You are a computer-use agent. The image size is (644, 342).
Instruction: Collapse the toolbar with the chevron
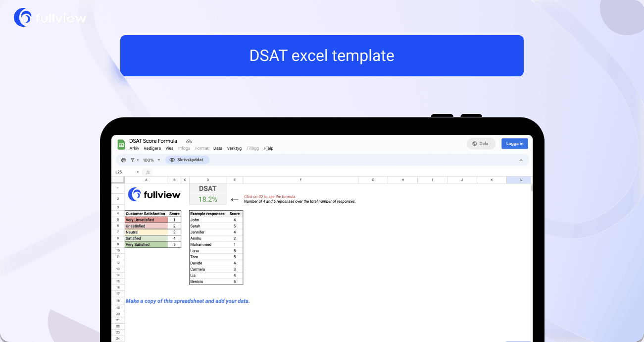[521, 160]
